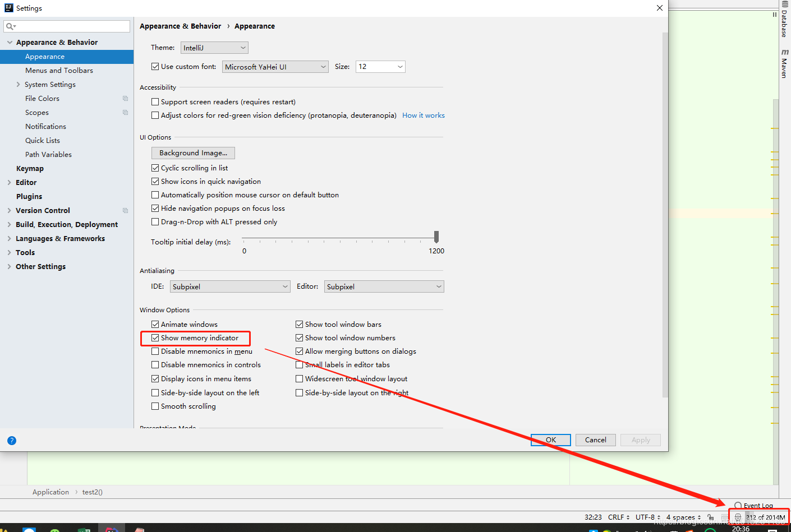Toggle Cyclic scrolling in list
The image size is (791, 532).
pyautogui.click(x=155, y=168)
